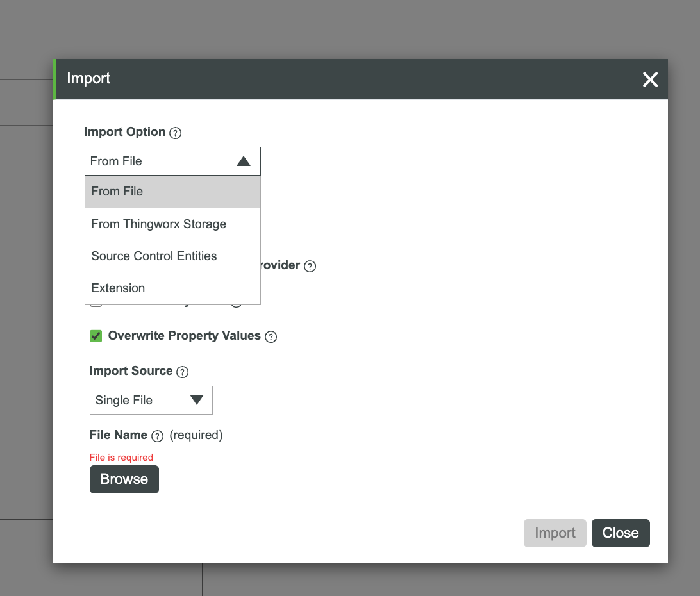The width and height of the screenshot is (700, 596).
Task: Select the Source Control Entities option
Action: 154,256
